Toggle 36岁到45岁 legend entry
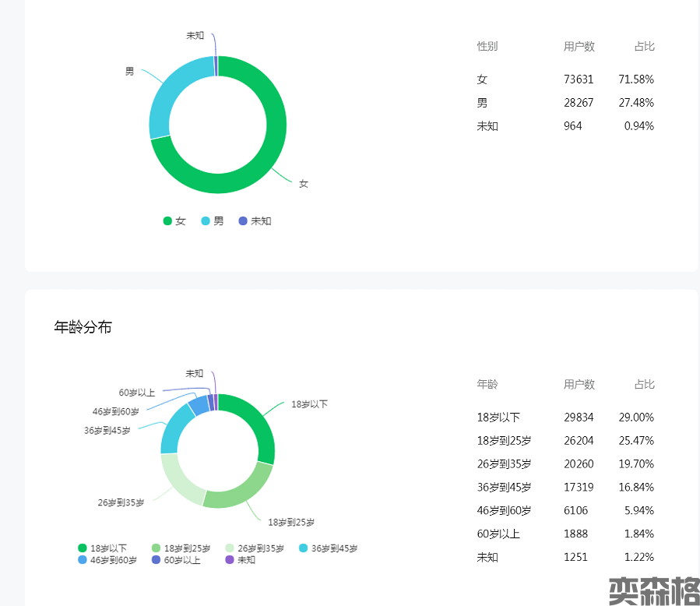 click(328, 548)
